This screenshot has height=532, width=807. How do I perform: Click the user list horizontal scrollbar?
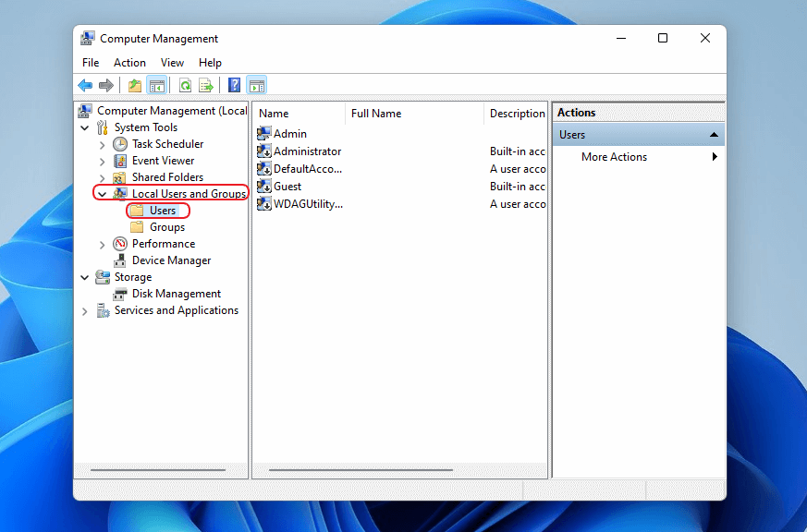361,470
